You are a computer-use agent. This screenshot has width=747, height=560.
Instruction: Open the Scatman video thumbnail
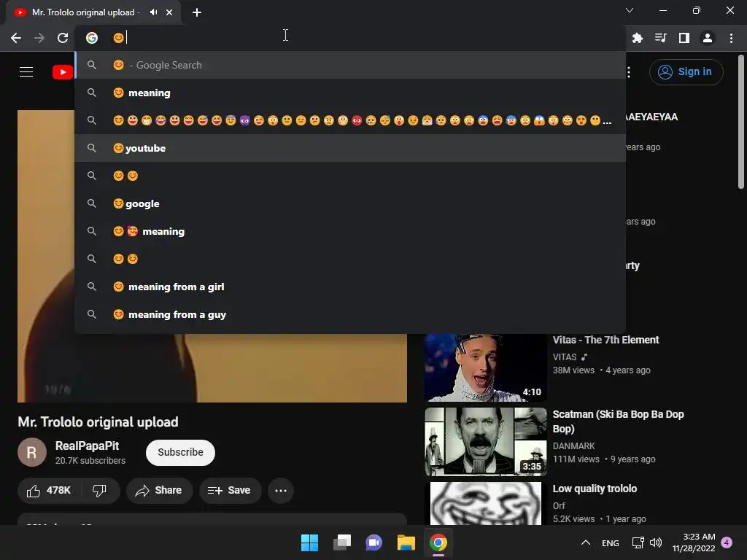[485, 441]
